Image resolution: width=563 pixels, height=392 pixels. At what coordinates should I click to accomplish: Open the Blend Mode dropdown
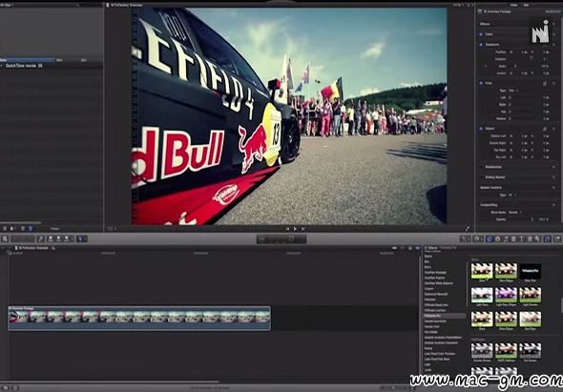(514, 212)
